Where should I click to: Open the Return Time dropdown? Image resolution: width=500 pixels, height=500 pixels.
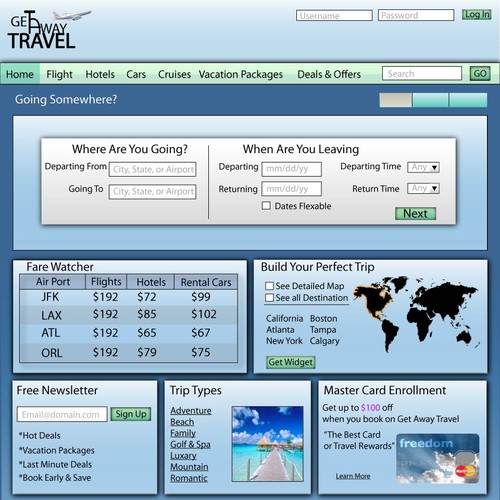click(423, 189)
